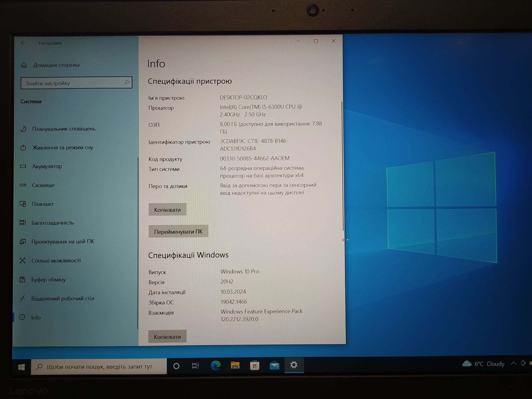Click the sidebar vertical scrollbar
The height and width of the screenshot is (399, 532).
(138, 243)
